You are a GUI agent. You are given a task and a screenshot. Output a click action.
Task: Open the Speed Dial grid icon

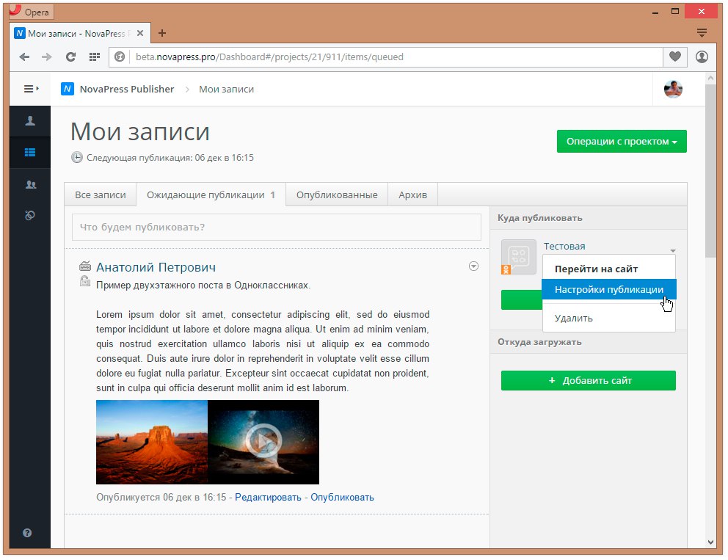94,57
